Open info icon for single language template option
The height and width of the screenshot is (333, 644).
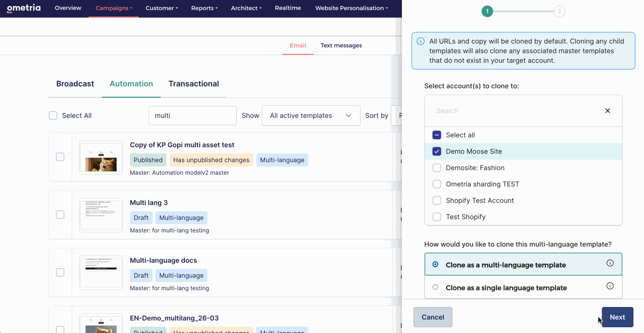click(x=610, y=286)
